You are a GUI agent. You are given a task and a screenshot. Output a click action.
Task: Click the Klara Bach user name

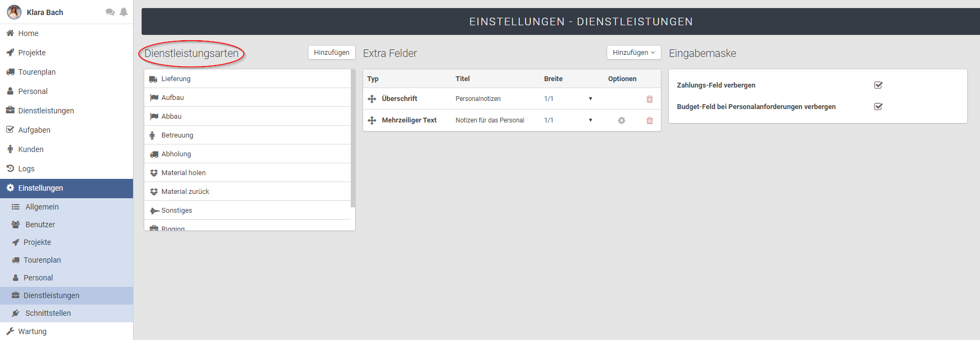[x=45, y=12]
